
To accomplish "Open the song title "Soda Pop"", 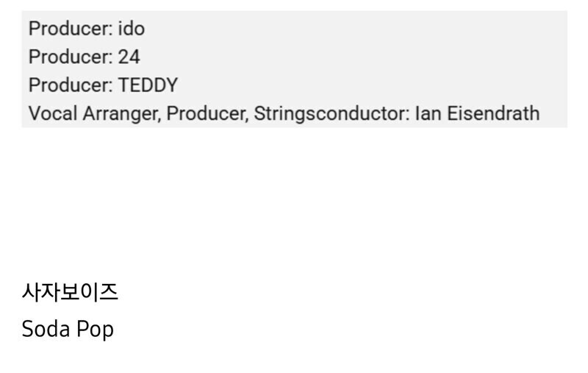I will coord(68,329).
